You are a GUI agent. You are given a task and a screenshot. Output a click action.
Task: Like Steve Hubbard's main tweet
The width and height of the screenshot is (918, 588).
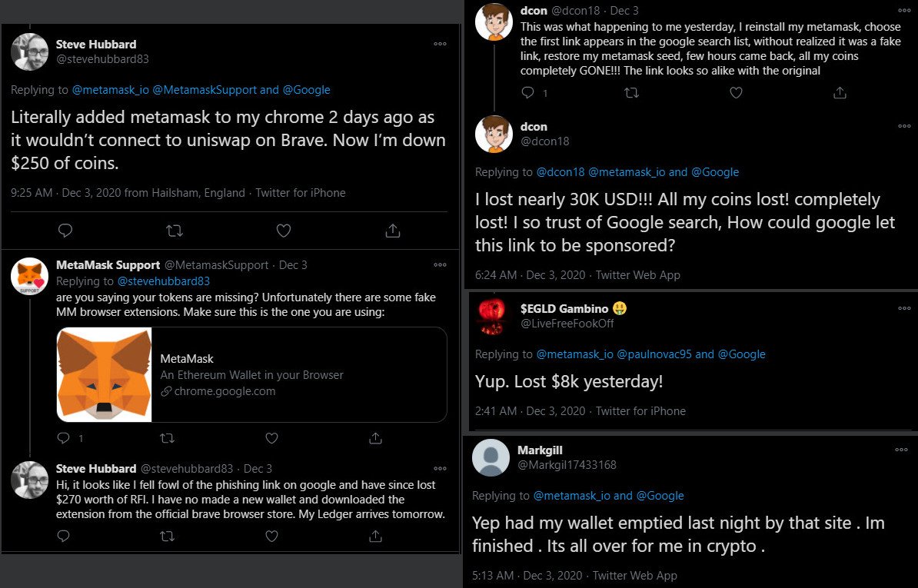coord(284,231)
